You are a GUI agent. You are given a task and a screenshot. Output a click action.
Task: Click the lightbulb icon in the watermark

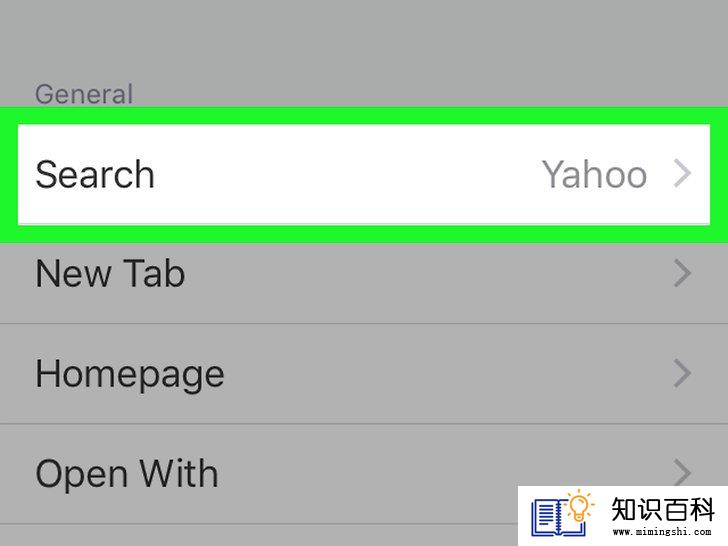point(579,507)
